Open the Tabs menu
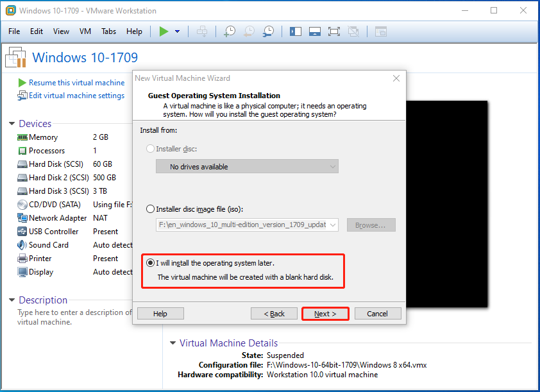Image resolution: width=540 pixels, height=392 pixels. (x=108, y=31)
